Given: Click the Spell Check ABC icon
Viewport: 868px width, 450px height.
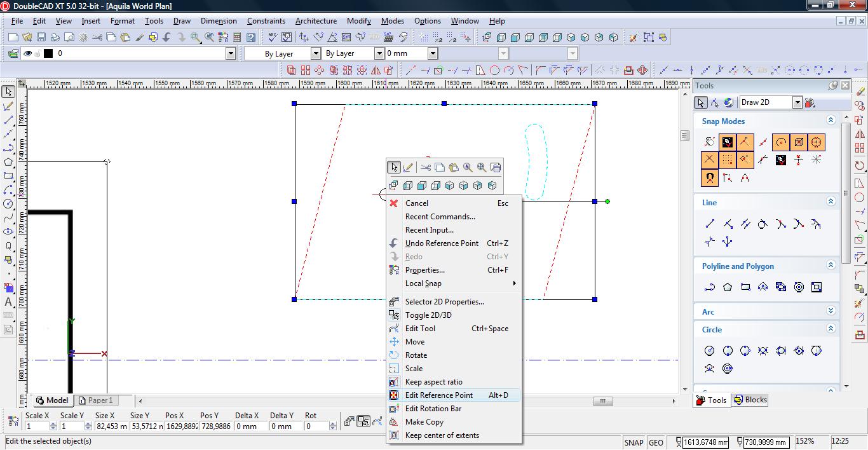Looking at the screenshot, I should (x=273, y=37).
